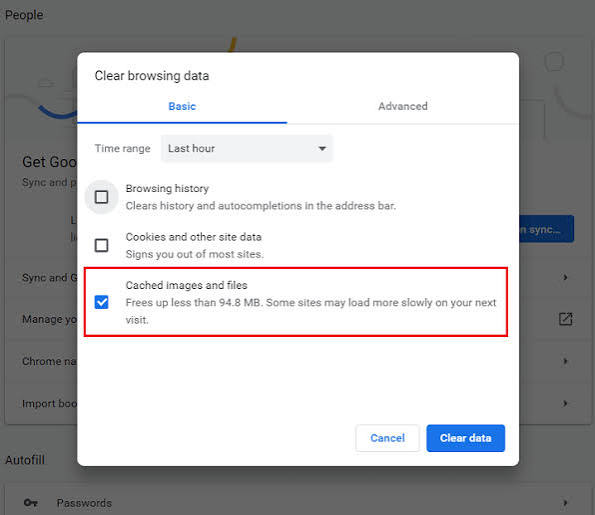Click the Browsing history label text
This screenshot has height=515, width=595.
point(167,189)
